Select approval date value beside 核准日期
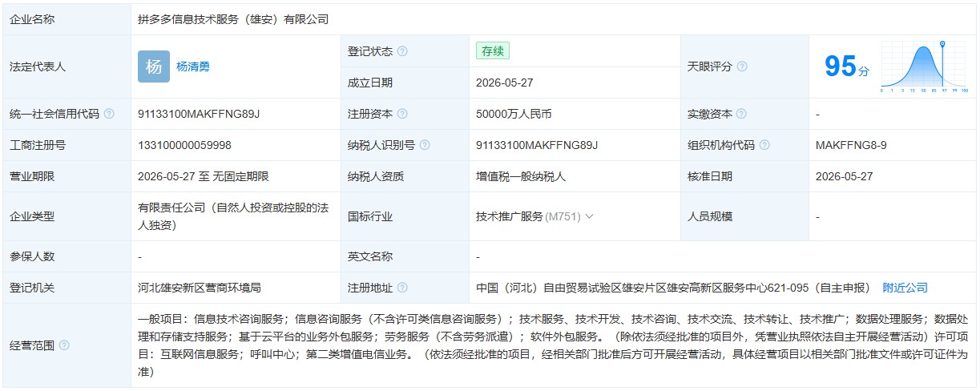Screen dimensions: 980x391 tap(845, 176)
